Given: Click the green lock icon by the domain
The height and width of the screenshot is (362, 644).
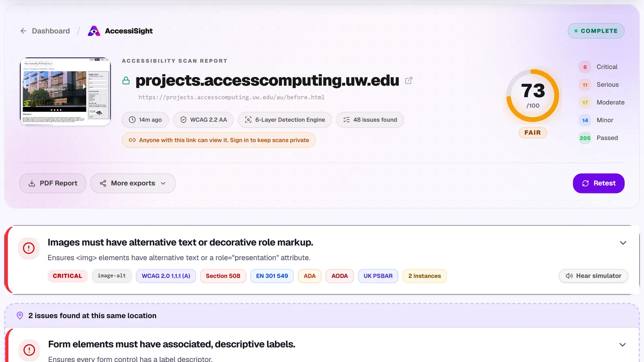Looking at the screenshot, I should click(126, 81).
